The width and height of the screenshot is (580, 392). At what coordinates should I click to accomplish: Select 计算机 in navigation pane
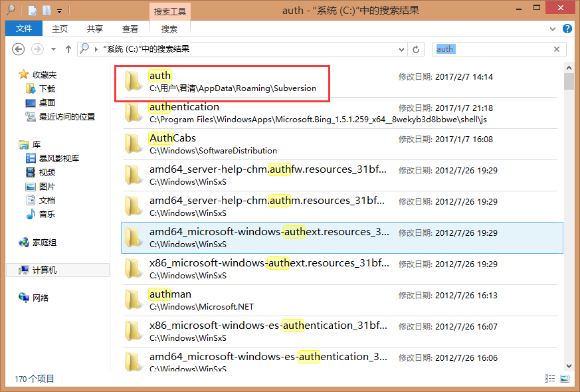(x=58, y=270)
